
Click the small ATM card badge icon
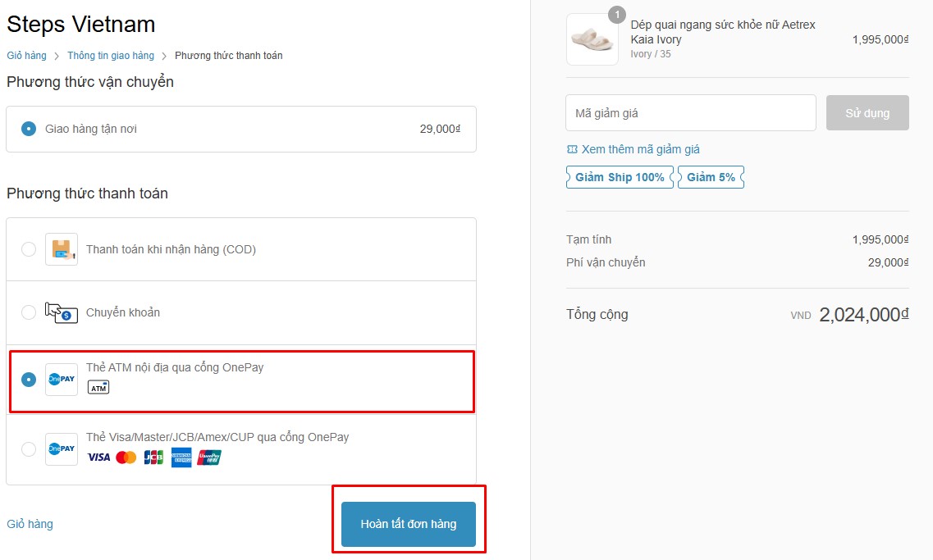[98, 387]
